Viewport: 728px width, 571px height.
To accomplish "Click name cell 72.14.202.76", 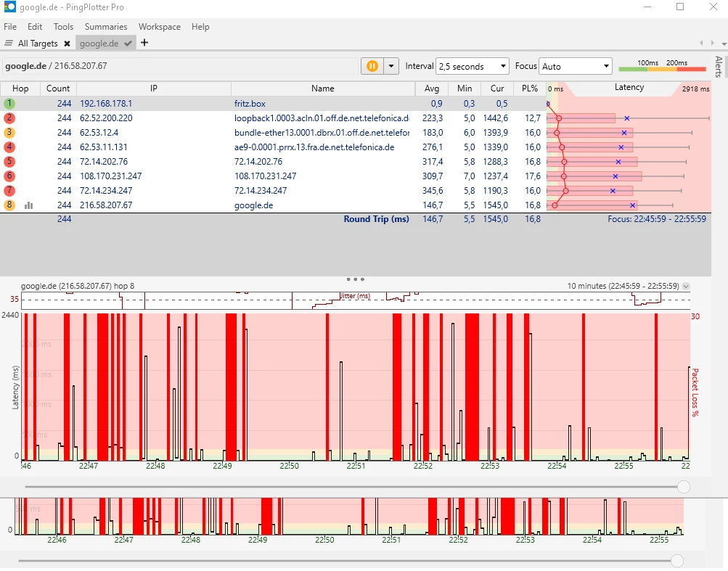I will click(x=258, y=162).
